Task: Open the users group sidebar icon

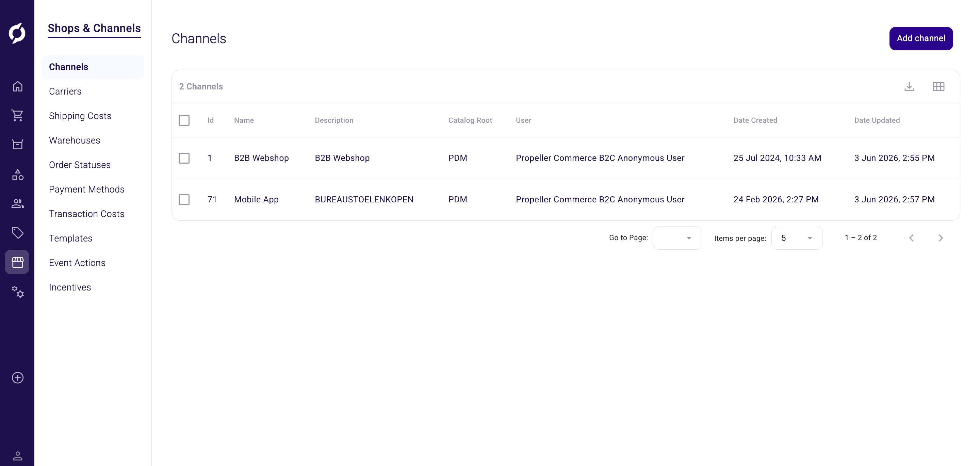Action: (x=17, y=204)
